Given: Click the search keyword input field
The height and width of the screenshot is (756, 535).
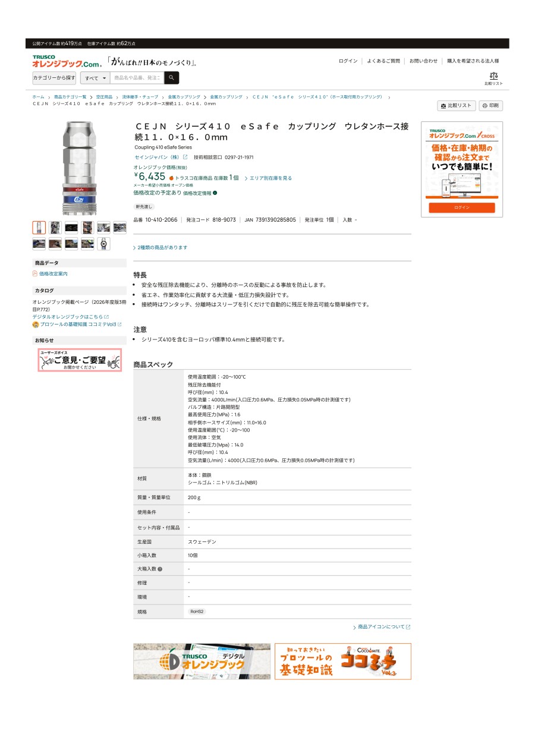Looking at the screenshot, I should 137,78.
